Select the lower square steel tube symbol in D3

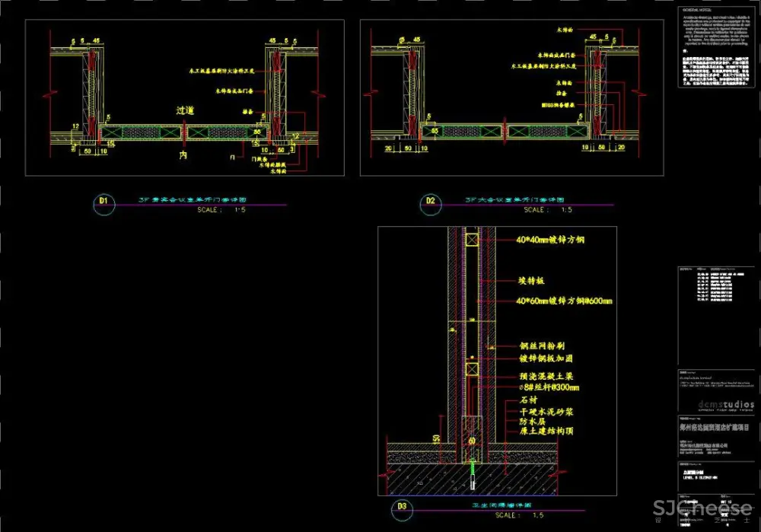click(x=473, y=370)
